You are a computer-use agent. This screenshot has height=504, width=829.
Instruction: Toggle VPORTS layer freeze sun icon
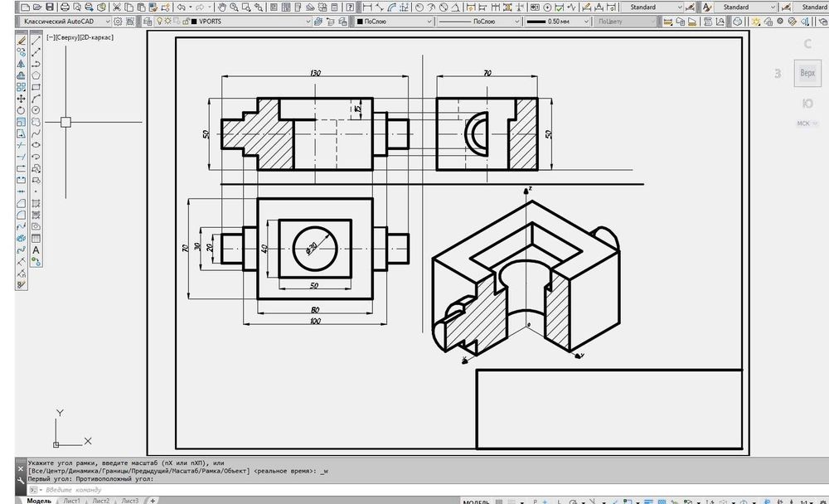168,22
